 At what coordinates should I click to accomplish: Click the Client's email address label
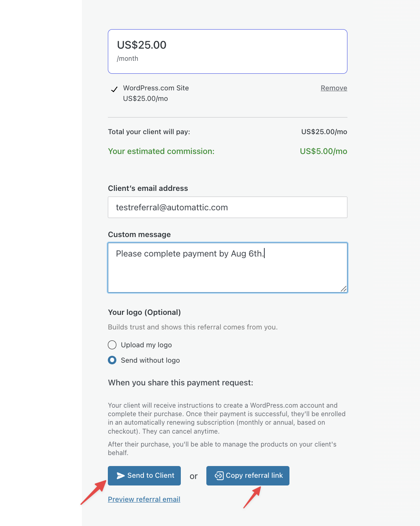[x=148, y=188]
